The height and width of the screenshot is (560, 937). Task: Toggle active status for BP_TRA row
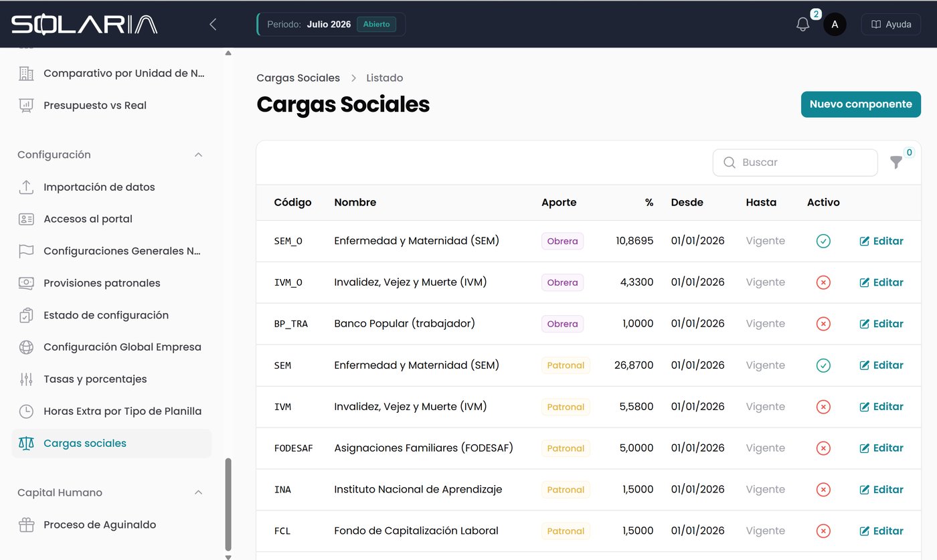(823, 324)
